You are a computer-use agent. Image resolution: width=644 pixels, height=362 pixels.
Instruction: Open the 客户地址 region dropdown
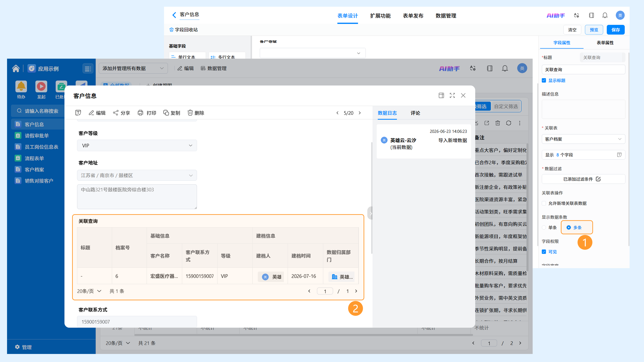(137, 175)
